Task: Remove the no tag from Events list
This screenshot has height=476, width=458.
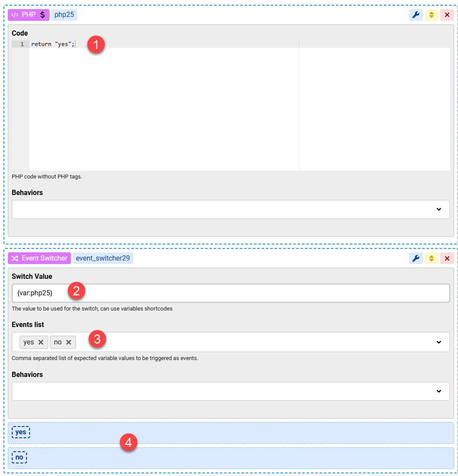Action: 69,342
